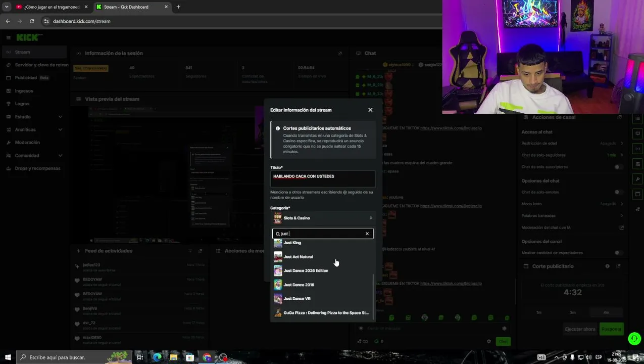Go to Stream in sidebar
644x364 pixels.
tap(33, 52)
